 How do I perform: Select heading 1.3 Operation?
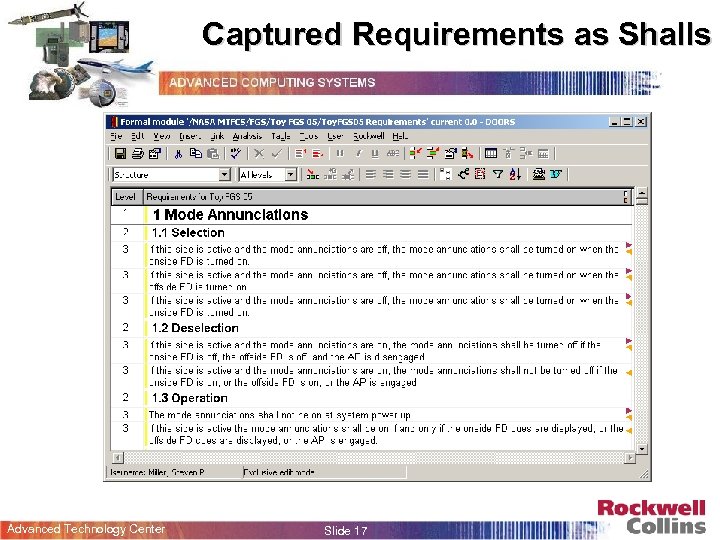coord(190,398)
